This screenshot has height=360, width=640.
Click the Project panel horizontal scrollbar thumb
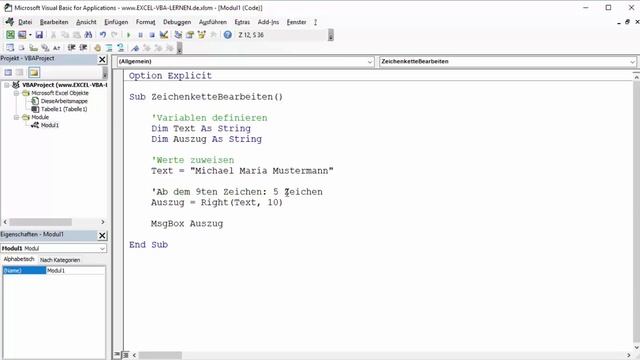[40, 222]
